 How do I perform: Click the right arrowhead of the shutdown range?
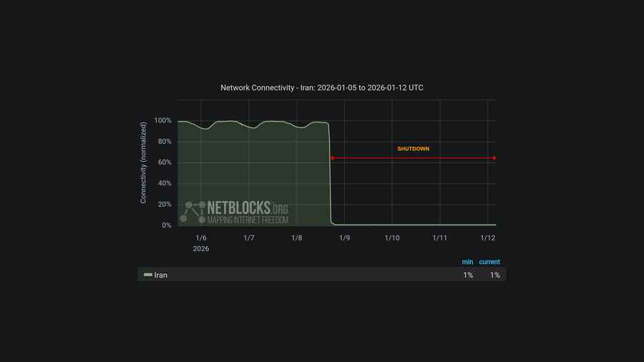[494, 158]
